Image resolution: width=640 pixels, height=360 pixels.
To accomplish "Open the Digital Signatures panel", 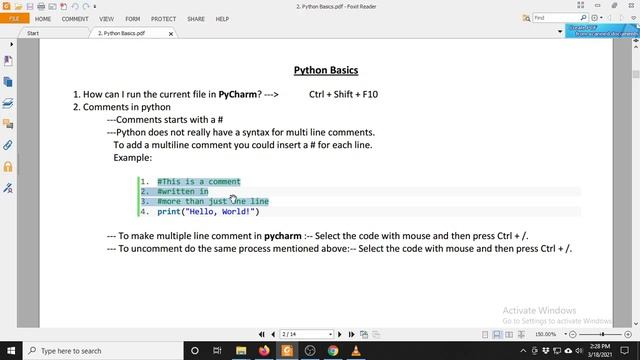I will point(8,188).
